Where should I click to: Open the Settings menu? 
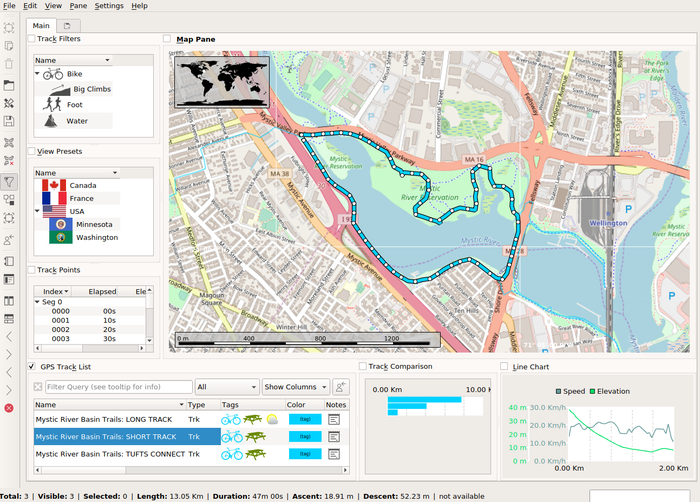pyautogui.click(x=109, y=6)
